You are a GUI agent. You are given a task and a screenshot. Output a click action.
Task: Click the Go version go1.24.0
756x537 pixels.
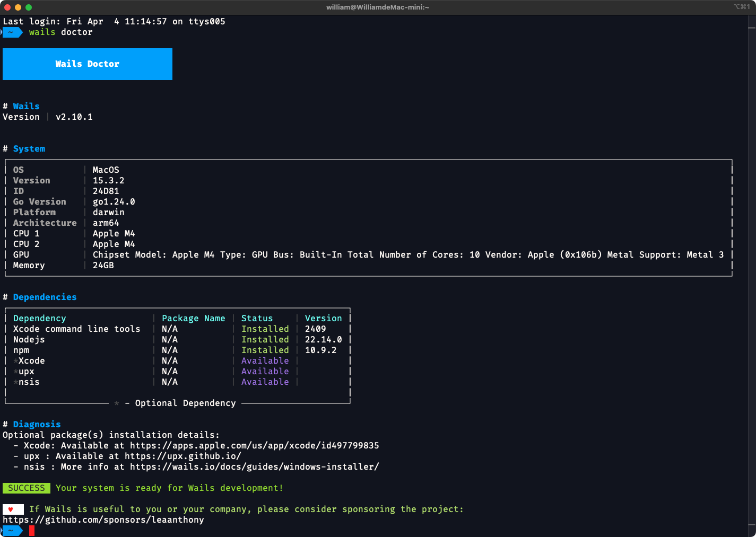point(114,202)
